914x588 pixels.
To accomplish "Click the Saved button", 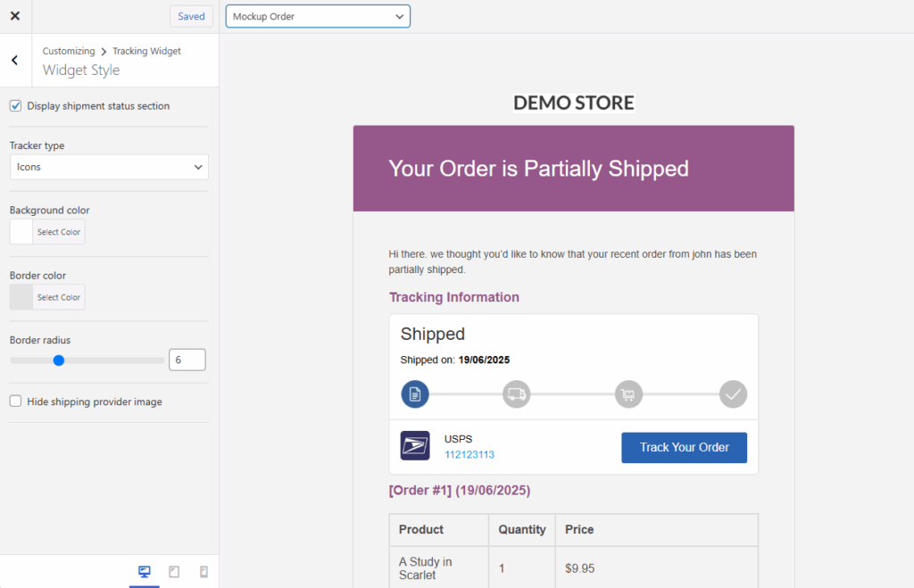I will [x=190, y=16].
